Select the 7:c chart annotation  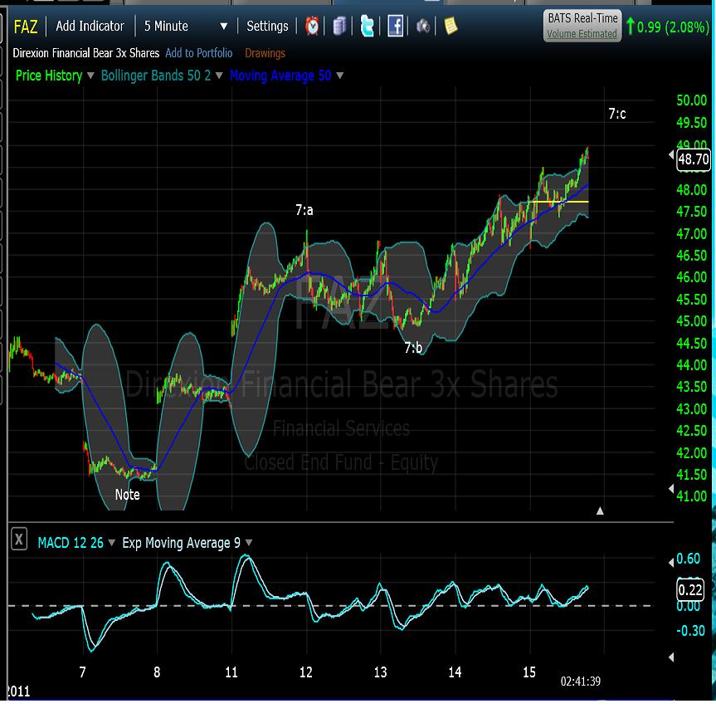click(617, 114)
